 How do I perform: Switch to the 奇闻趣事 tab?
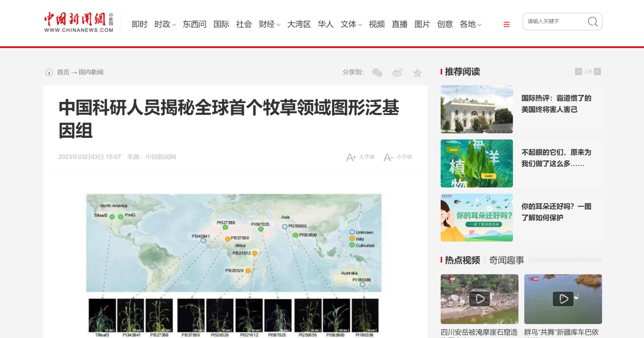pos(506,260)
